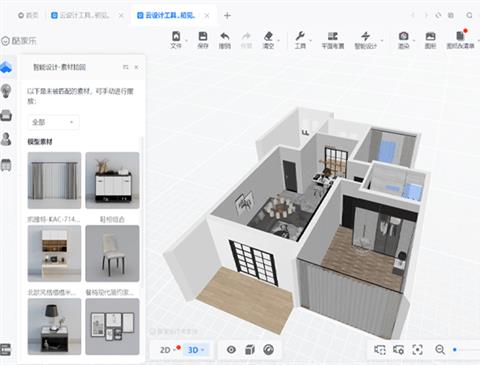Screen dimensions: 480x365
Task: Click the Clear (清空) eraser icon
Action: 268,36
